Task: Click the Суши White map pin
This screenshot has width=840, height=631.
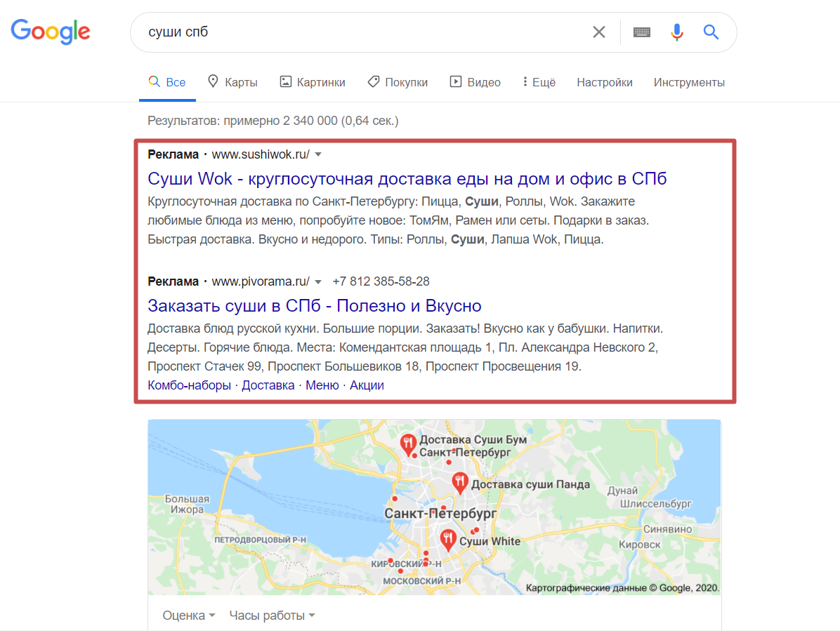Action: tap(447, 539)
